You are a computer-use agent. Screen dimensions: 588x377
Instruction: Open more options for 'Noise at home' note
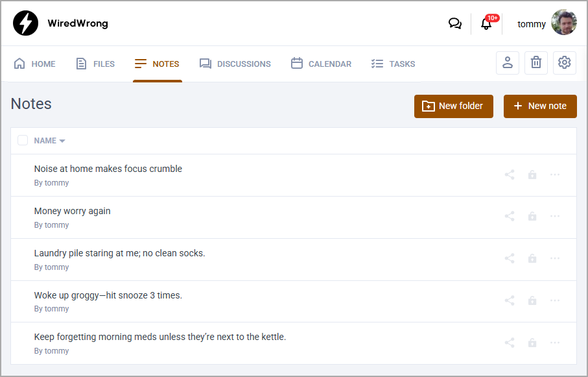point(555,175)
